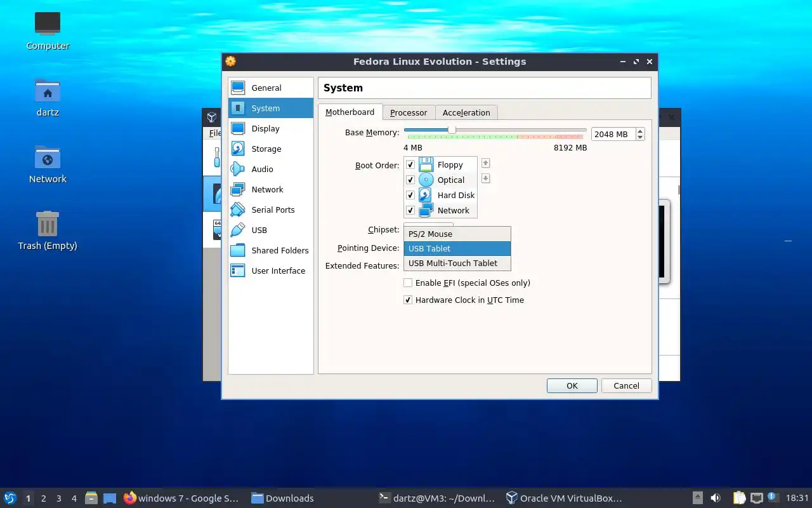Open File menu in VirtualBox Manager window
The width and height of the screenshot is (812, 508).
click(215, 133)
